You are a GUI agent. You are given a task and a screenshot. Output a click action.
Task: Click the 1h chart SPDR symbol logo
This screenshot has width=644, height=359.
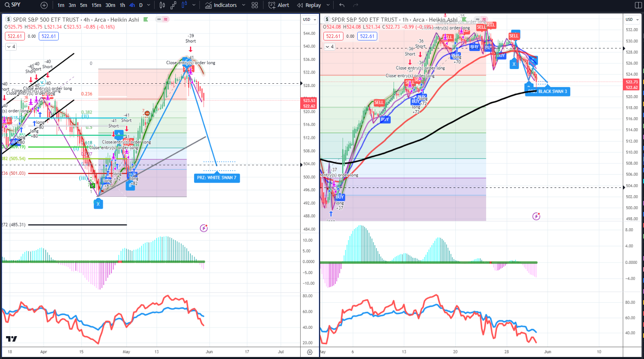(327, 19)
